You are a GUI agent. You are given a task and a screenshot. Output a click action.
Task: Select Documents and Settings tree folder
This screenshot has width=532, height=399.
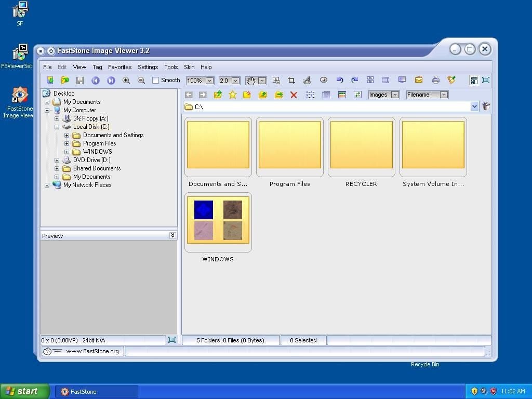[113, 135]
